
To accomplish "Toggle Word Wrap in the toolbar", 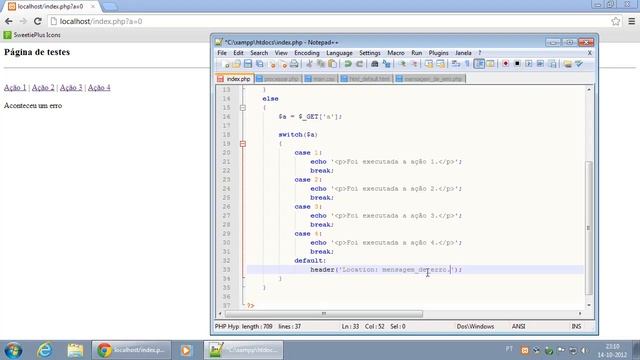I will [x=456, y=64].
